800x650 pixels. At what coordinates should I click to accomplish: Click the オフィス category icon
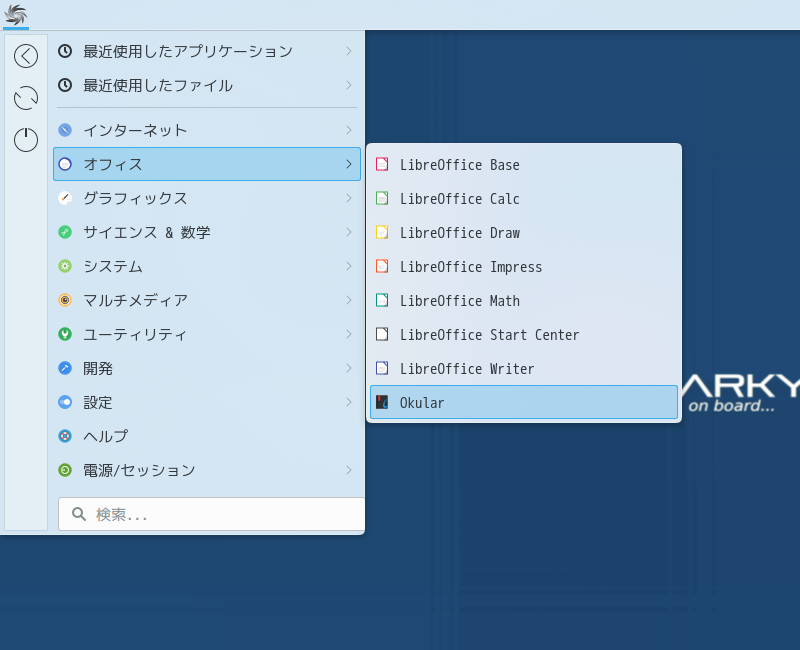[x=65, y=164]
